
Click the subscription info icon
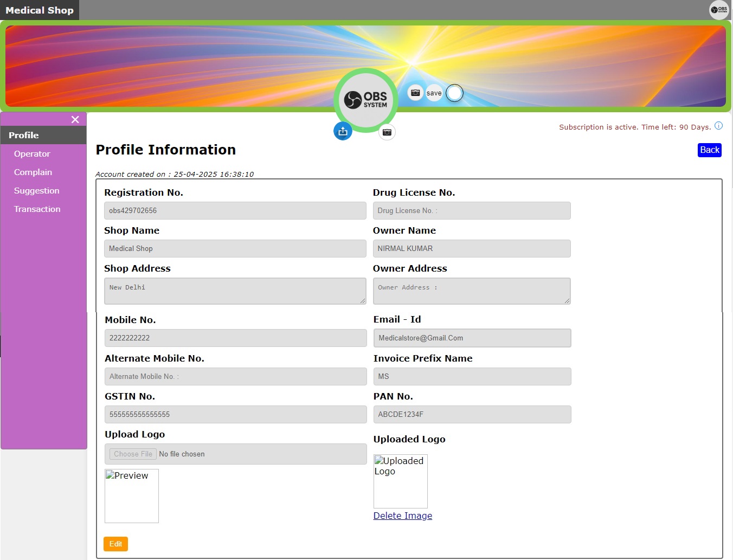[x=718, y=126]
